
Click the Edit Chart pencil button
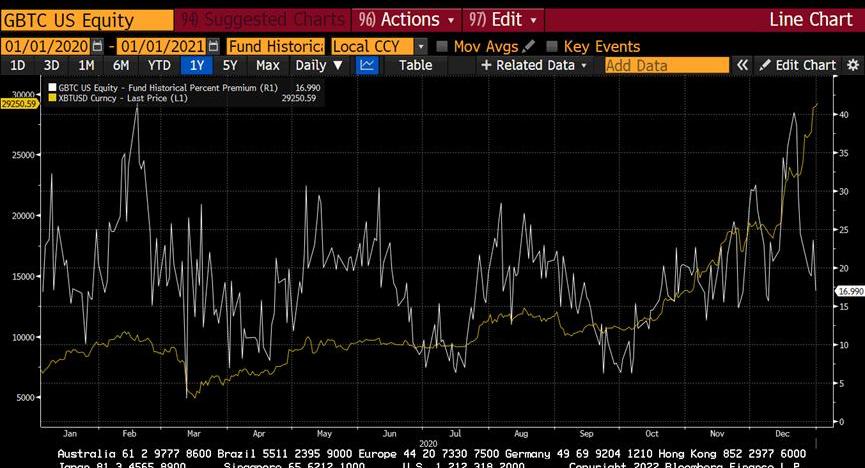point(797,65)
